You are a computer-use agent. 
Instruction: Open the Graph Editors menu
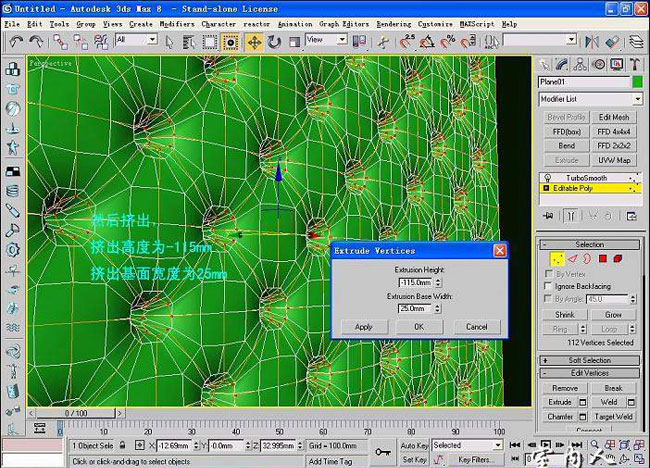pyautogui.click(x=344, y=24)
